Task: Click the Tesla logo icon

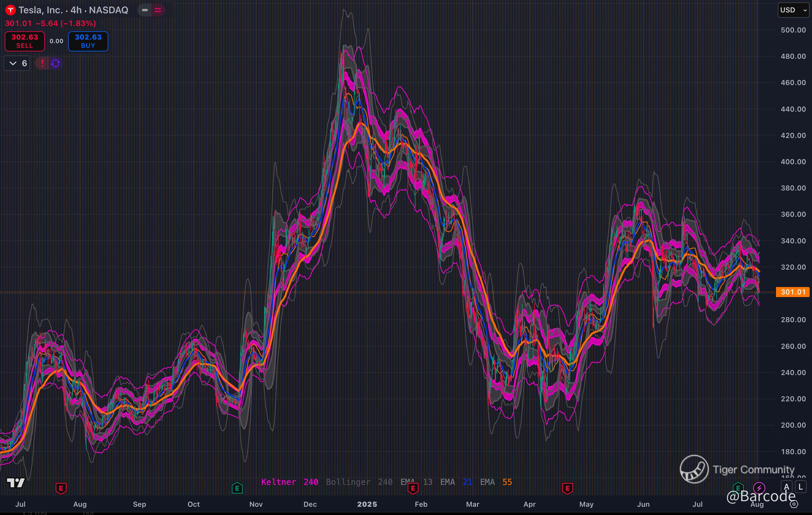Action: click(x=10, y=10)
